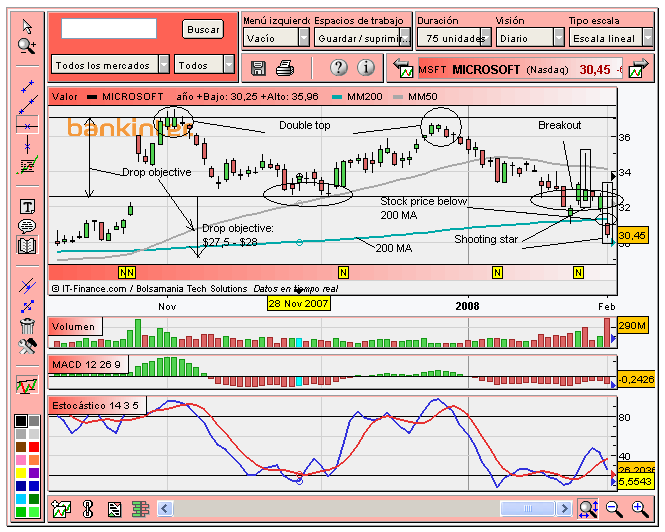Click the Volumen panel label
The height and width of the screenshot is (532, 665).
(x=74, y=327)
